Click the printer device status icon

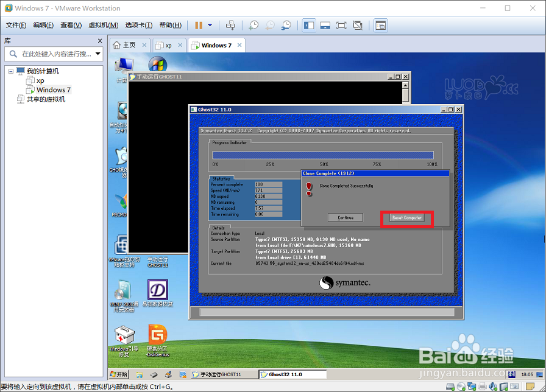(x=483, y=387)
